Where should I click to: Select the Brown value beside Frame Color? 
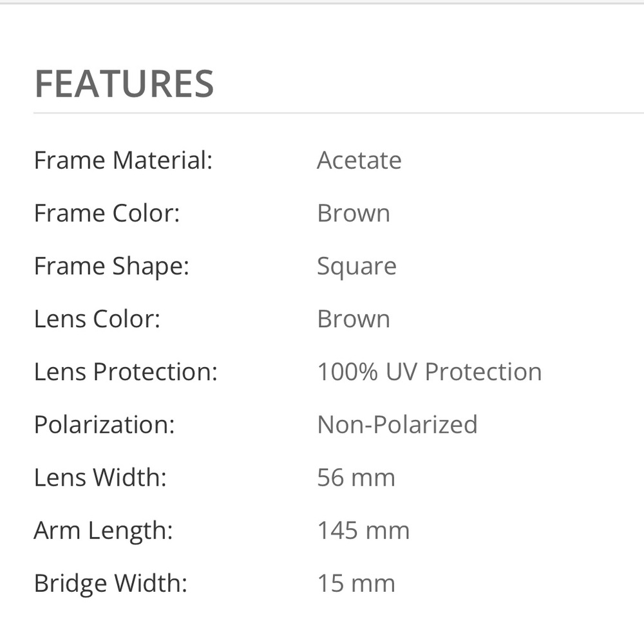pyautogui.click(x=353, y=213)
